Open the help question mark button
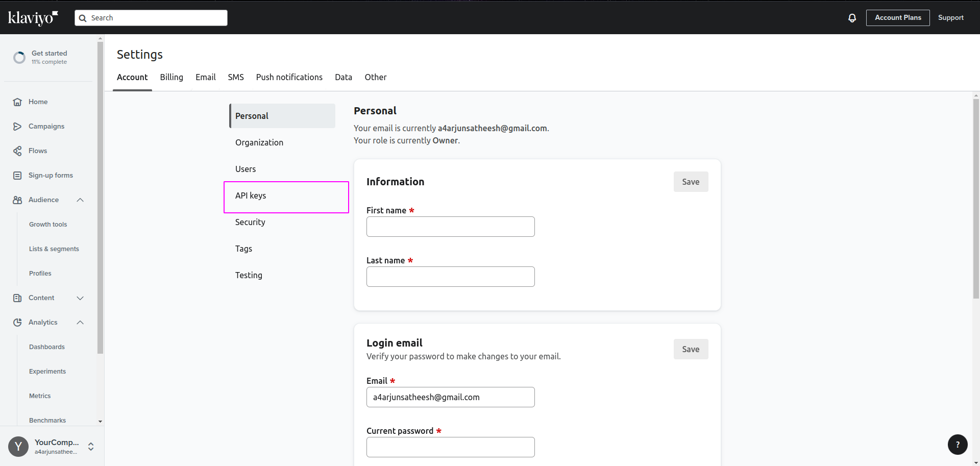The image size is (980, 466). coord(958,445)
